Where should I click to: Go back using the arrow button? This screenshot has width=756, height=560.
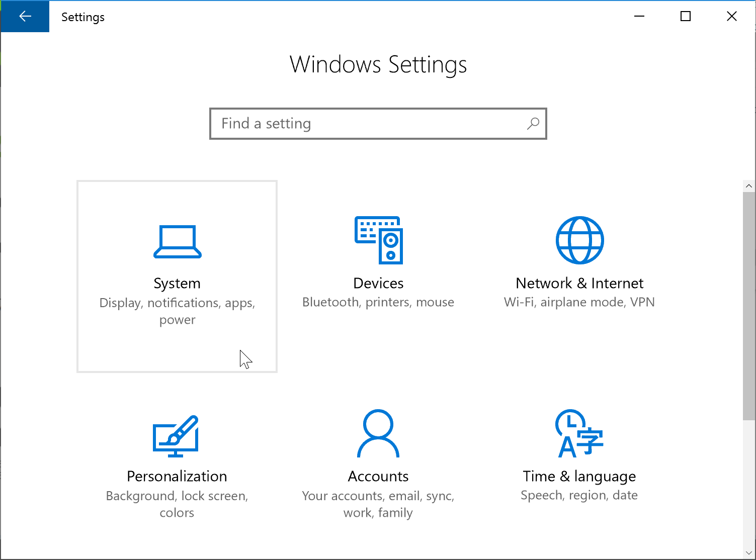click(25, 17)
